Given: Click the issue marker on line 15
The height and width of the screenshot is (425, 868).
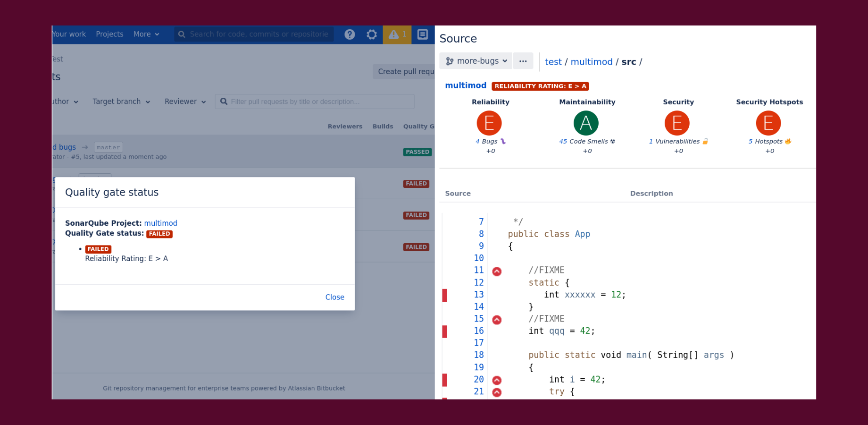Looking at the screenshot, I should click(x=497, y=320).
